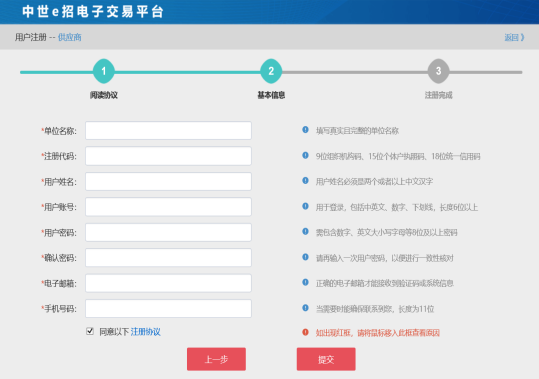Select step 1 circle 阅读协议
Image resolution: width=539 pixels, height=379 pixels.
click(103, 71)
